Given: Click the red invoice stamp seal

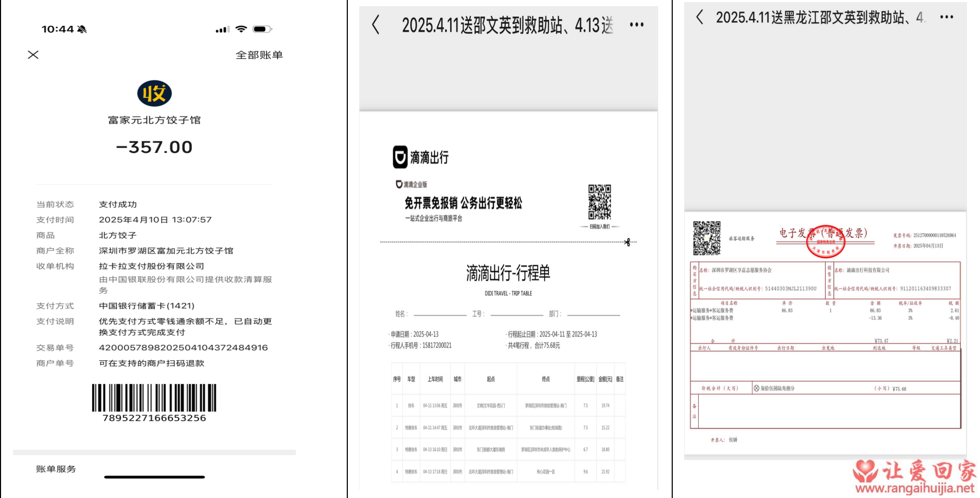Looking at the screenshot, I should pos(826,242).
